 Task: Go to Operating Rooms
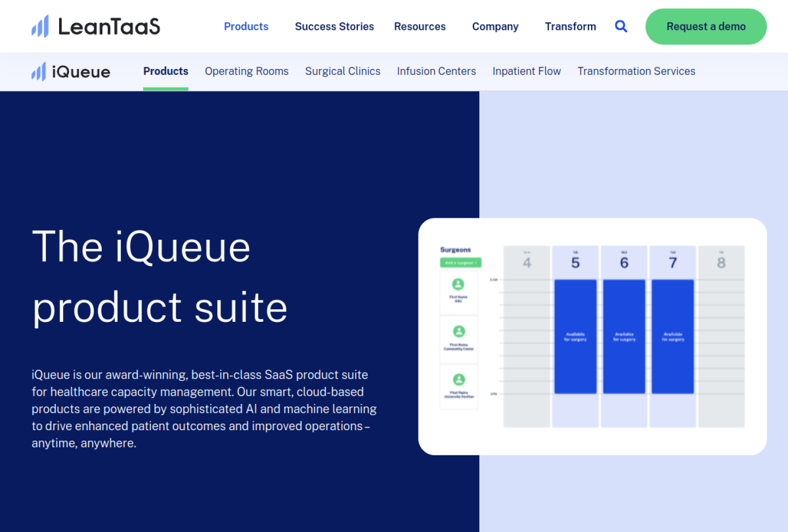click(247, 71)
